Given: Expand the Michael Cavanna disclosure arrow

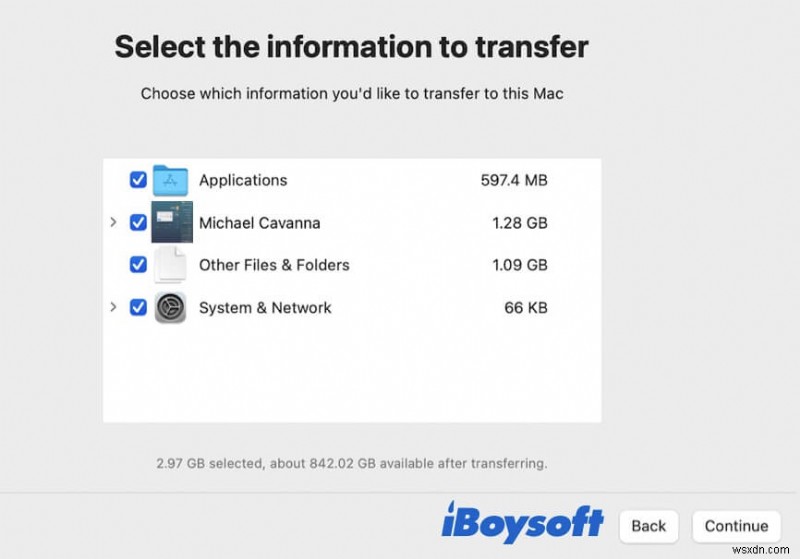Looking at the screenshot, I should 113,222.
